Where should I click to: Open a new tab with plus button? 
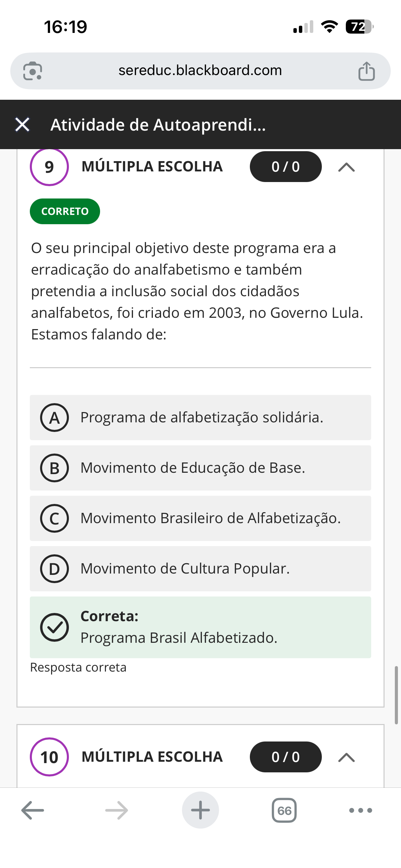(x=200, y=810)
